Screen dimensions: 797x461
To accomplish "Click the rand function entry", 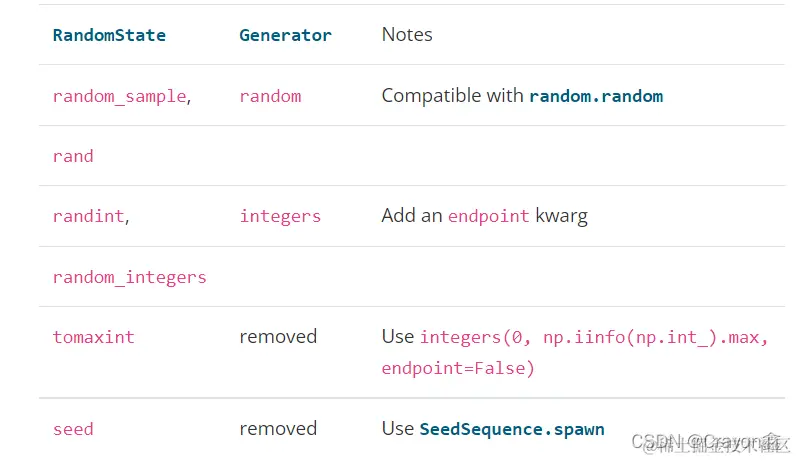I will (73, 157).
